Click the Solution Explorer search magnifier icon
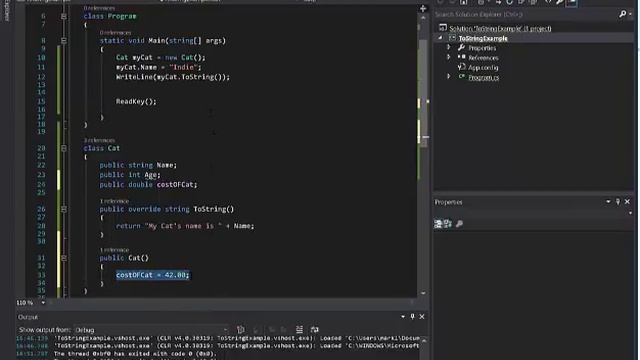 (622, 14)
